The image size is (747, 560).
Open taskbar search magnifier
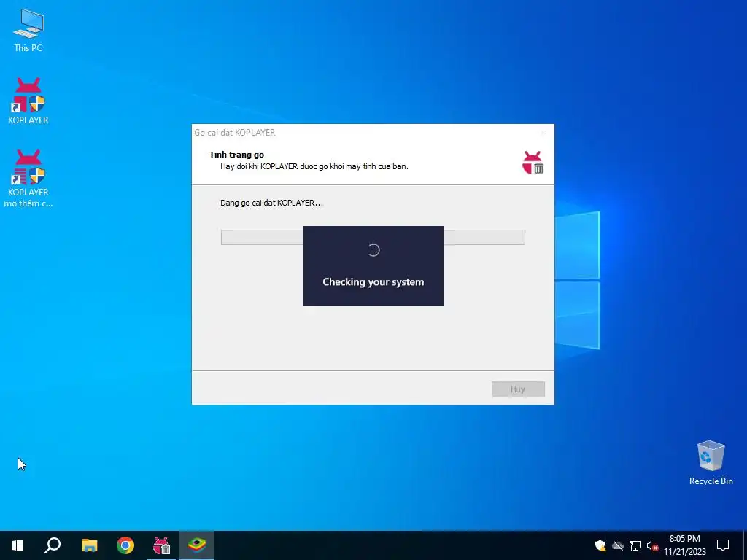pyautogui.click(x=53, y=545)
